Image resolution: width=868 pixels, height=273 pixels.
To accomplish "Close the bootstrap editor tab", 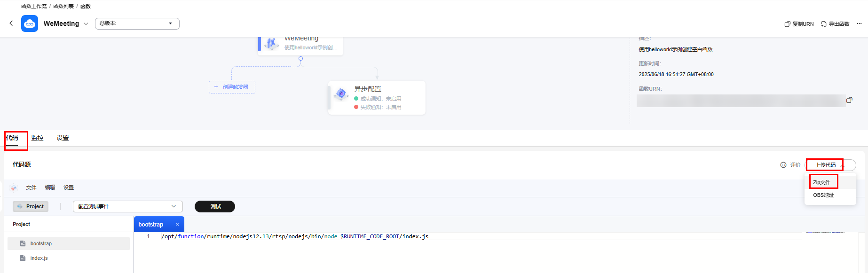I will [177, 225].
